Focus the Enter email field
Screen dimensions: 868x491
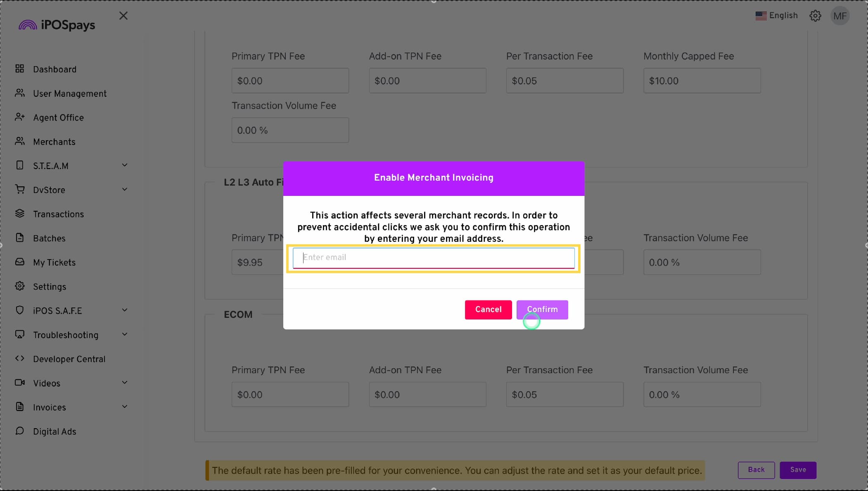pyautogui.click(x=434, y=257)
